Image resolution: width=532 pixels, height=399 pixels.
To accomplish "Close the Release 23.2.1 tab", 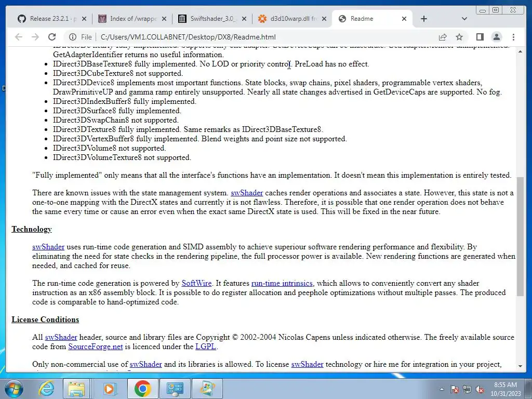I will coord(84,19).
